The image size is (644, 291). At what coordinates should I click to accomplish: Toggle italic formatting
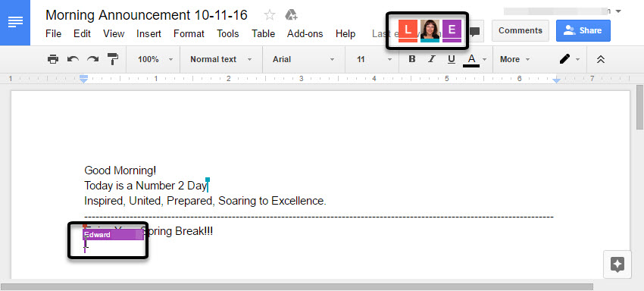click(431, 59)
